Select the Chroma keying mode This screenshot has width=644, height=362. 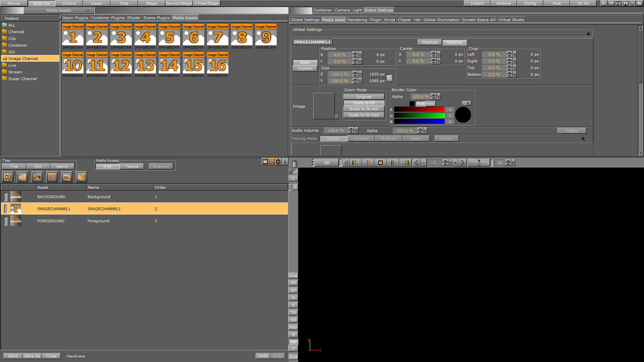coord(361,138)
